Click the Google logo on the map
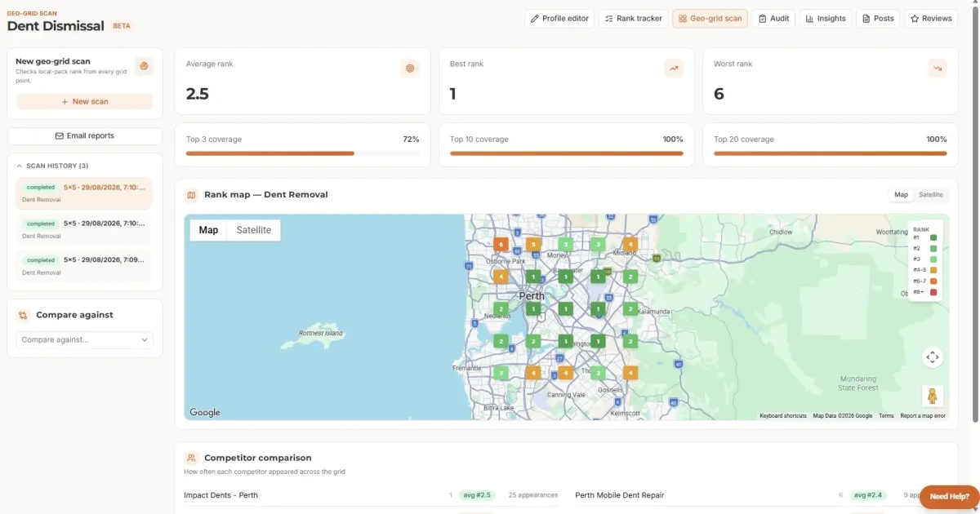Image resolution: width=980 pixels, height=514 pixels. (x=205, y=412)
